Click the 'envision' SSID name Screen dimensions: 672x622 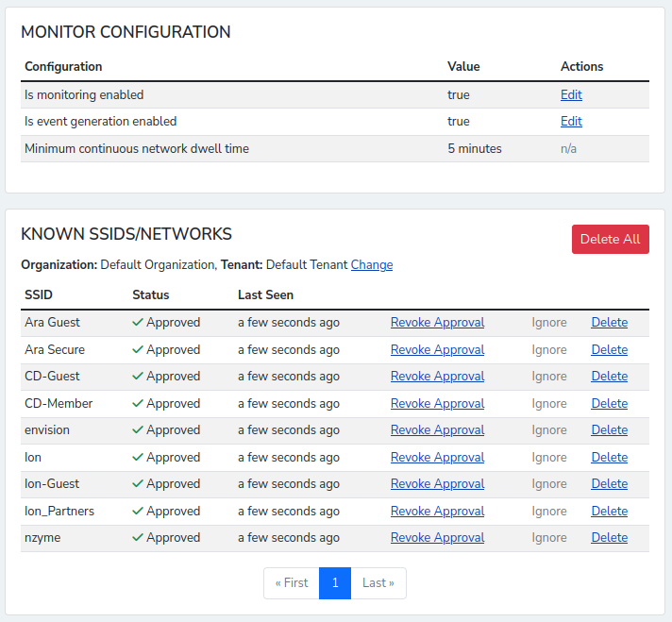click(47, 430)
